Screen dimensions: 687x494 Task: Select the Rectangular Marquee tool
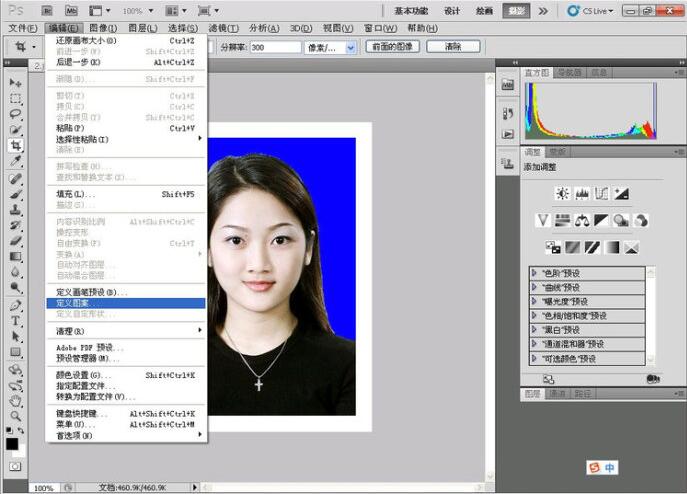(x=15, y=98)
